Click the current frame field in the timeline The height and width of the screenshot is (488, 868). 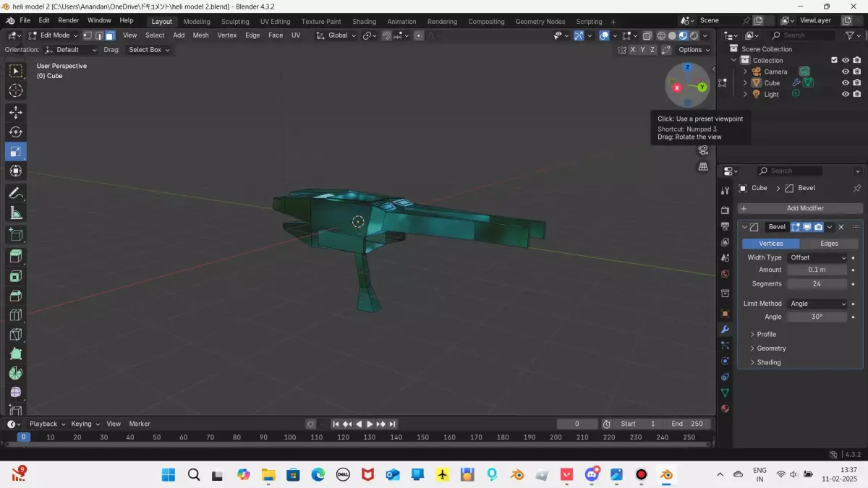pyautogui.click(x=576, y=424)
